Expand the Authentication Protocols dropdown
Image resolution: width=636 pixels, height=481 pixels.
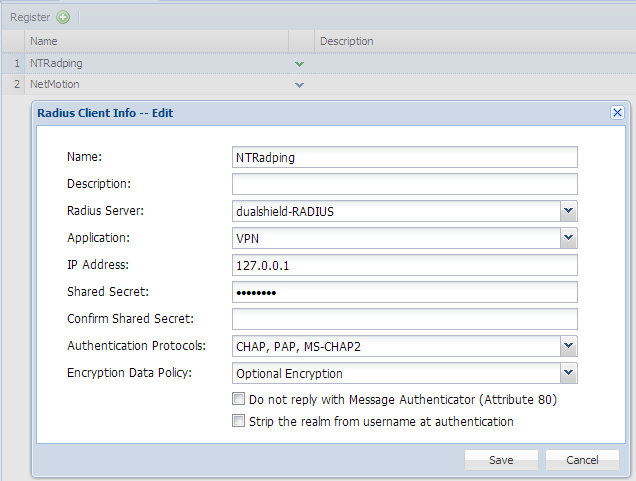[x=568, y=346]
